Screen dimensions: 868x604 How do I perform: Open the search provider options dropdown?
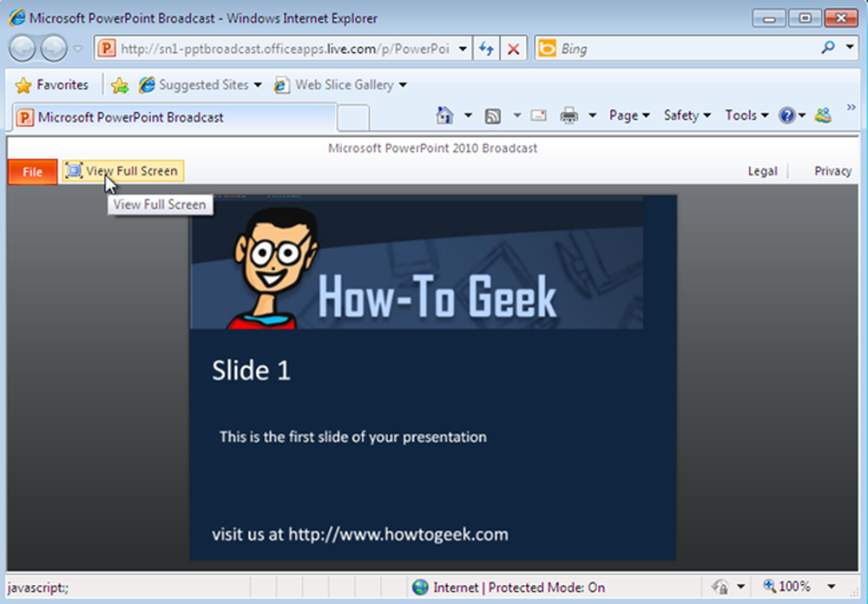pyautogui.click(x=850, y=48)
